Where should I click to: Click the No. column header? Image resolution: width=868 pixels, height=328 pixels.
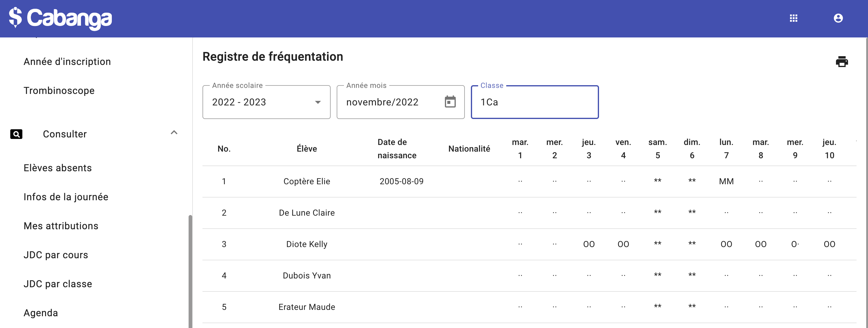tap(224, 149)
